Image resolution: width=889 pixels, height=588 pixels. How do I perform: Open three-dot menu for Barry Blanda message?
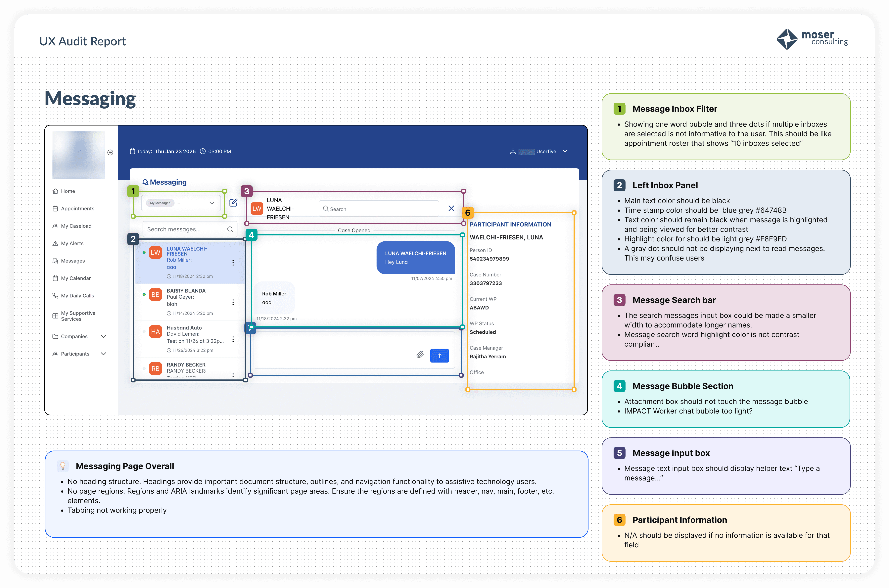click(233, 302)
